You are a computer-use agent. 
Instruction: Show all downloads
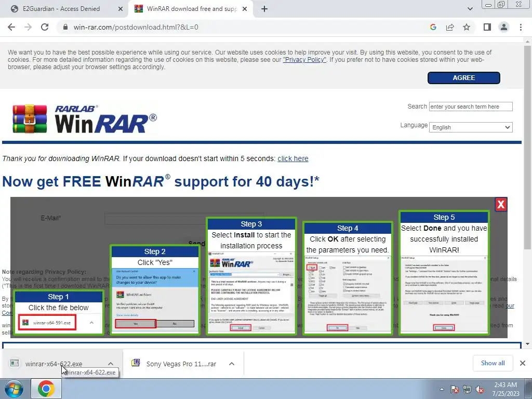click(x=493, y=363)
